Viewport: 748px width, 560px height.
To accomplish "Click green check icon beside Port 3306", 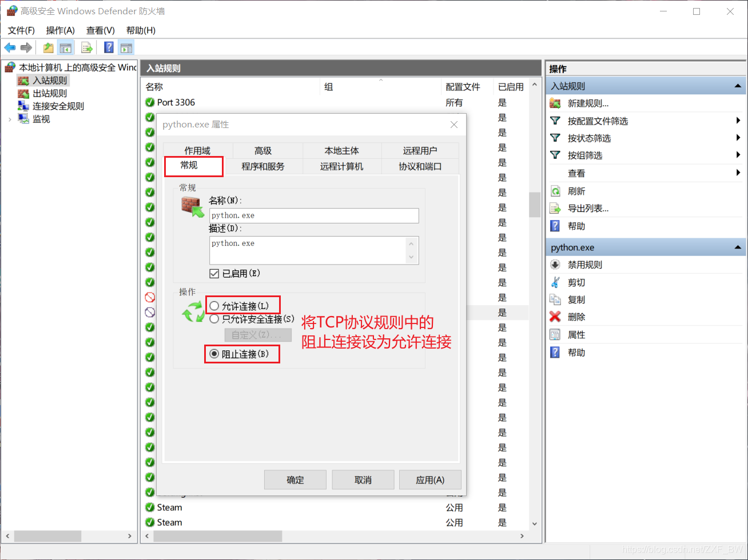I will click(x=150, y=102).
